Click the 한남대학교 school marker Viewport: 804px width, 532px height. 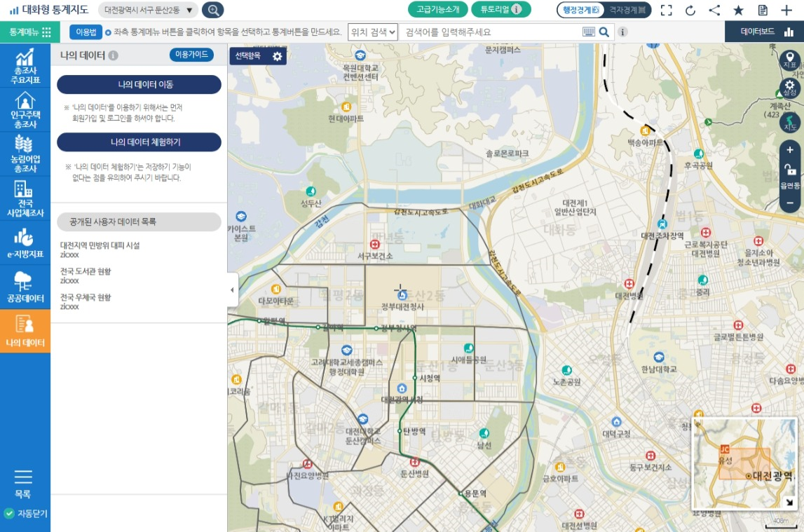(x=659, y=357)
